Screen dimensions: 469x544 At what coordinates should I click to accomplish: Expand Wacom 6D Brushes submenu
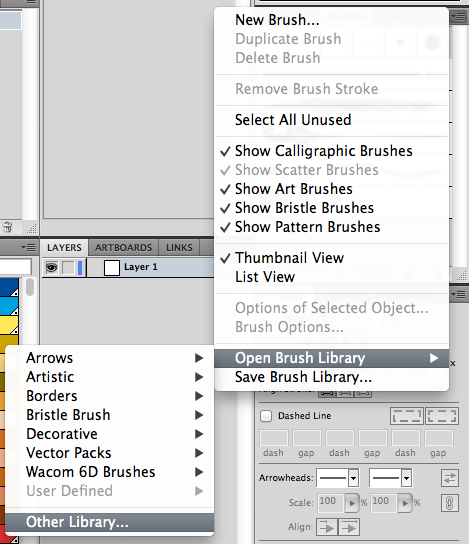[110, 472]
